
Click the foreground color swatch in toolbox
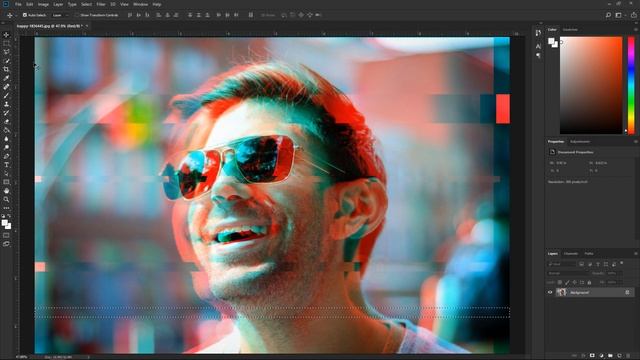[x=5, y=223]
